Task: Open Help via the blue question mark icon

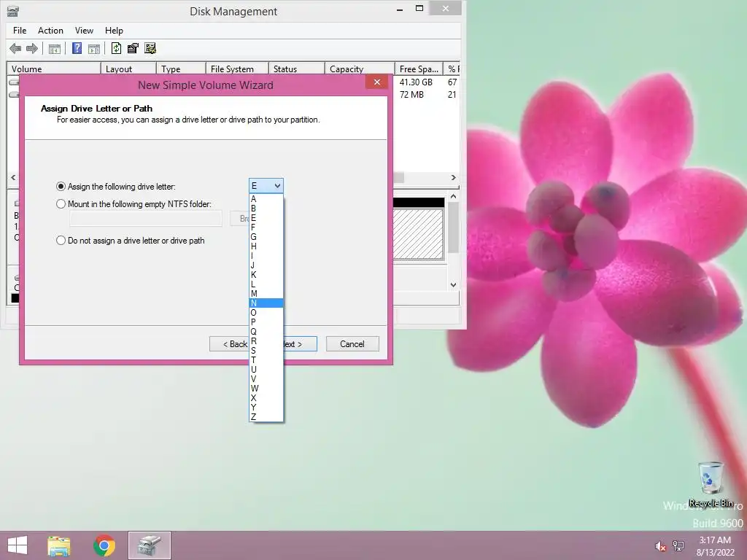Action: point(77,48)
